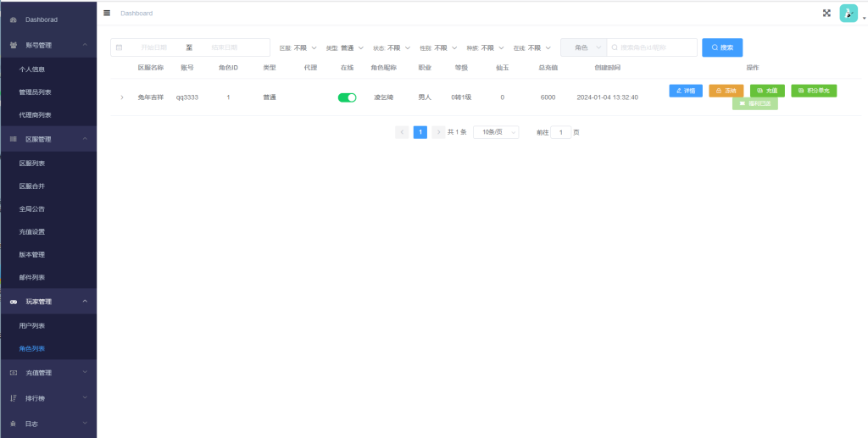Screen dimensions: 868x438
Task: Click the 创建时间 column header
Action: [607, 68]
